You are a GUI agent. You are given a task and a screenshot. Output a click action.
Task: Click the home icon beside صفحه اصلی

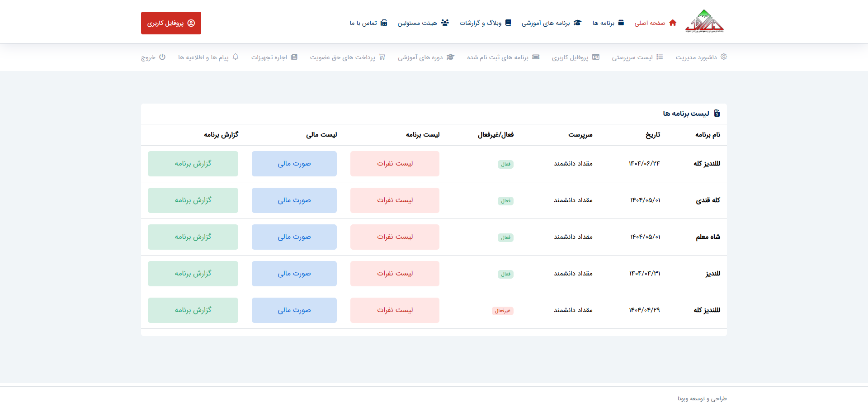[x=673, y=23]
